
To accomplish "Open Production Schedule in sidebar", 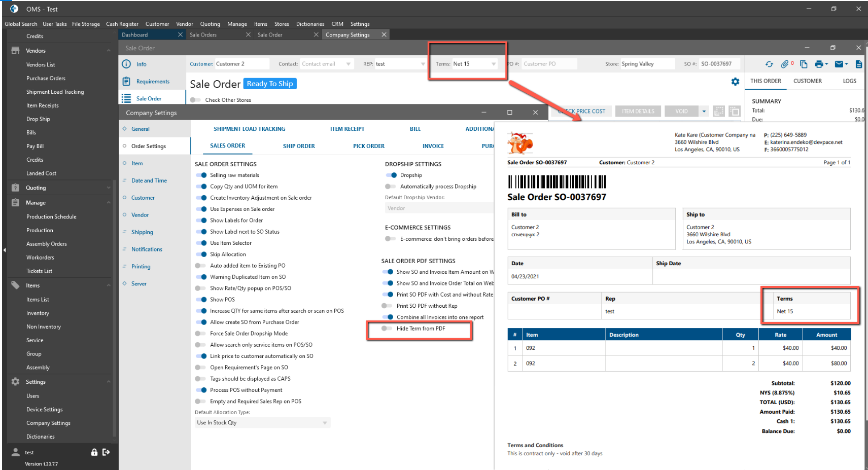I will (51, 216).
